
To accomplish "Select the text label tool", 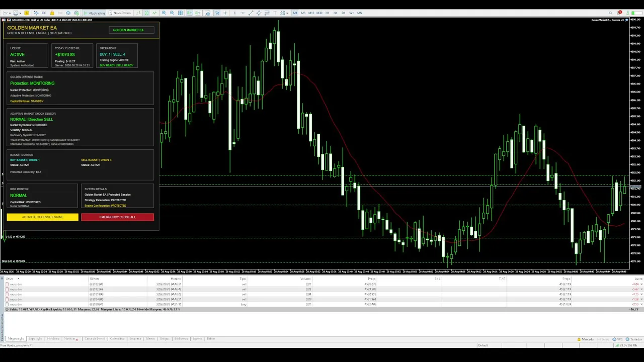I will coord(275,13).
